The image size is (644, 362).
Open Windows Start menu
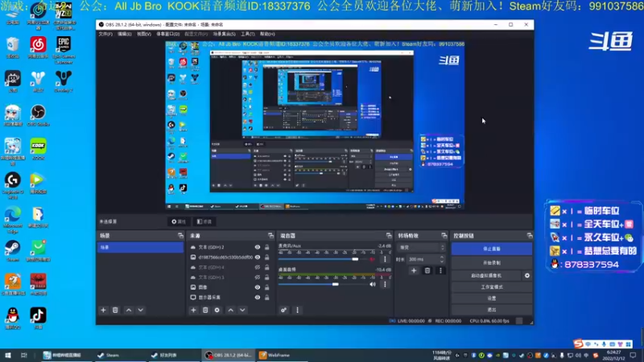tap(8, 355)
